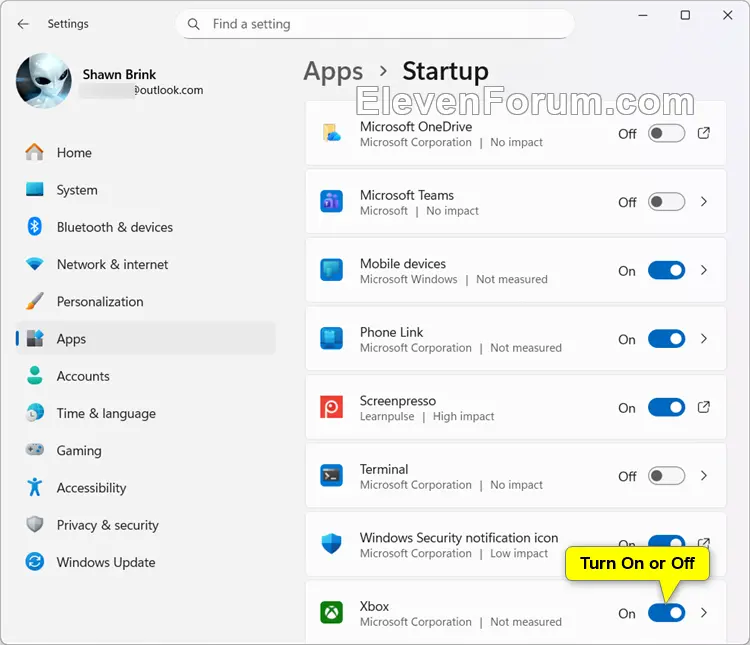Screen dimensions: 750x645
Task: Click the Home house icon in sidebar
Action: pos(34,152)
